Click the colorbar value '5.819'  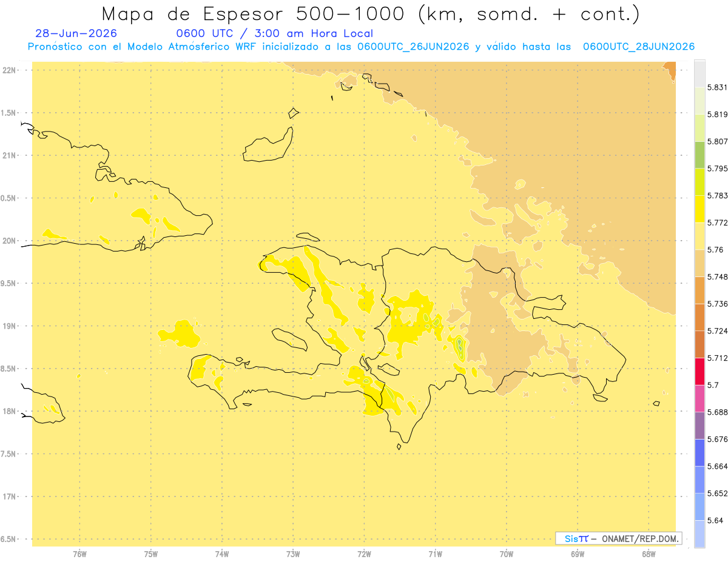(718, 114)
